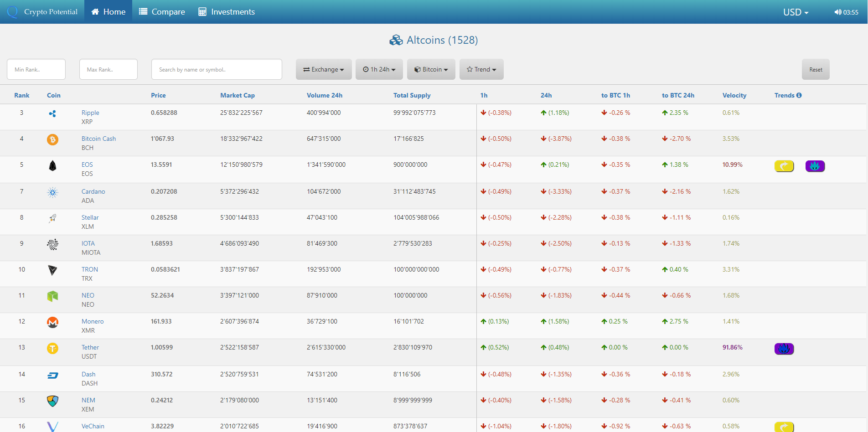Click the Altcoins (1528) heading text
Viewport: 868px width, 432px height.
click(442, 40)
